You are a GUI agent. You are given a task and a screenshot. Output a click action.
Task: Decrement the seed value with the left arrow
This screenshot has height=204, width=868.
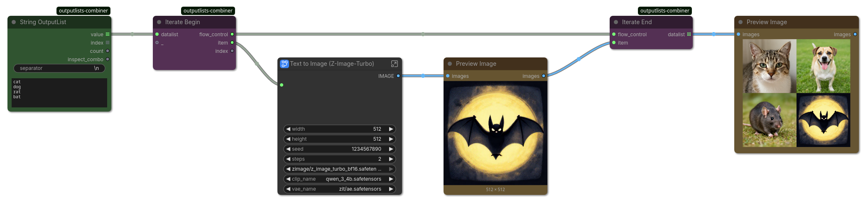pyautogui.click(x=288, y=149)
